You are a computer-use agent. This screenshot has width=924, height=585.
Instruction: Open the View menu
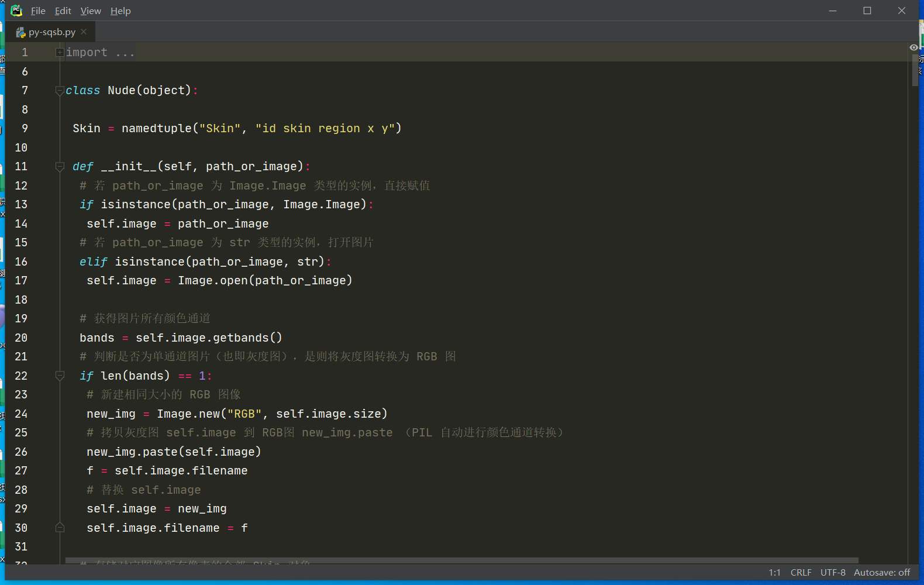coord(91,11)
